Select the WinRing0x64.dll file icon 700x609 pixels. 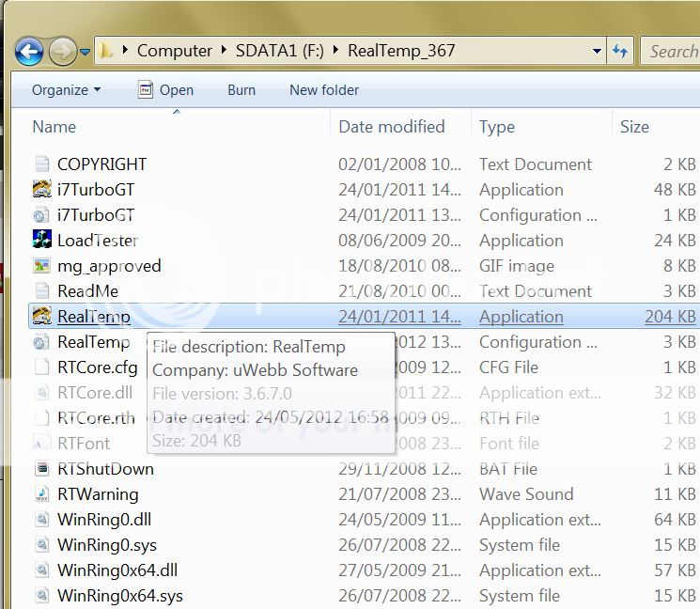42,570
